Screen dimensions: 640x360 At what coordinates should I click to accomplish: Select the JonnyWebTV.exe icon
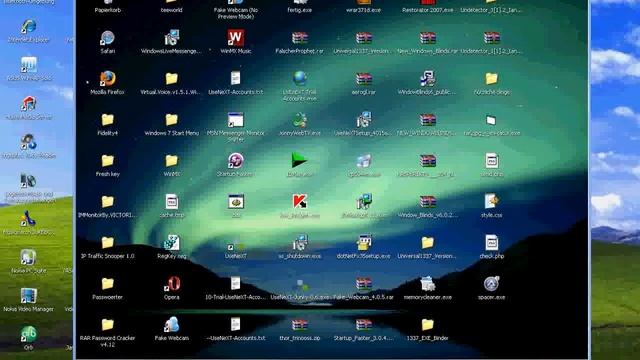[x=300, y=120]
